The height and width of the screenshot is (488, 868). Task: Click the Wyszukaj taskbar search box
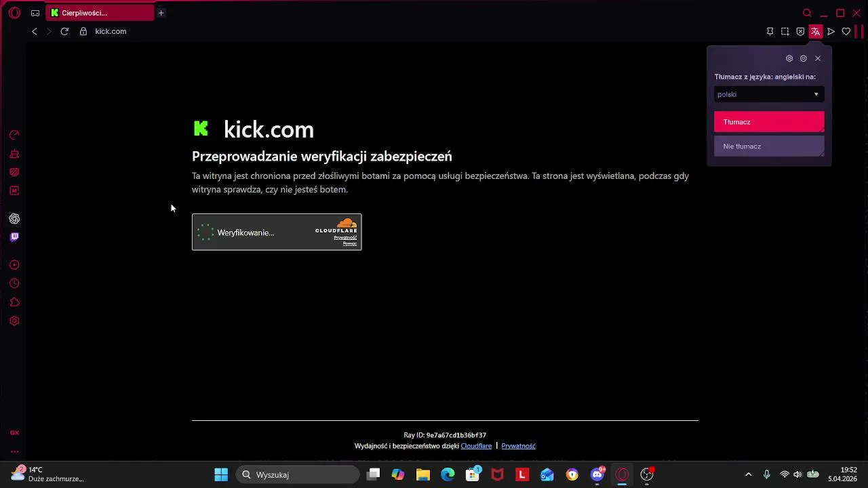pos(298,474)
